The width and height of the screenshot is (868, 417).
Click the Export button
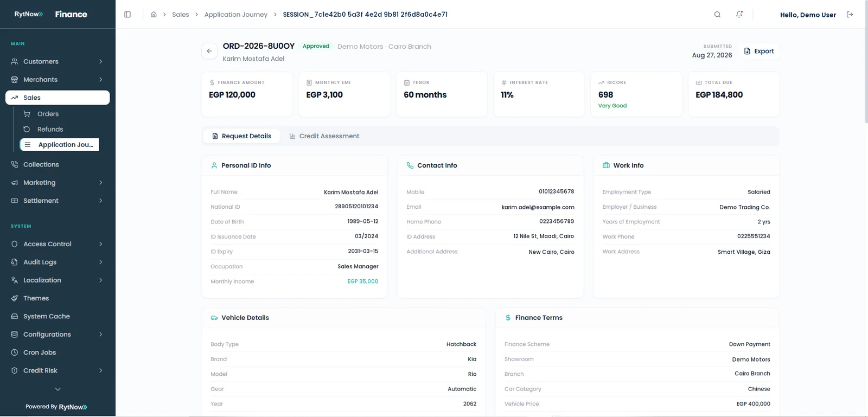(x=759, y=51)
